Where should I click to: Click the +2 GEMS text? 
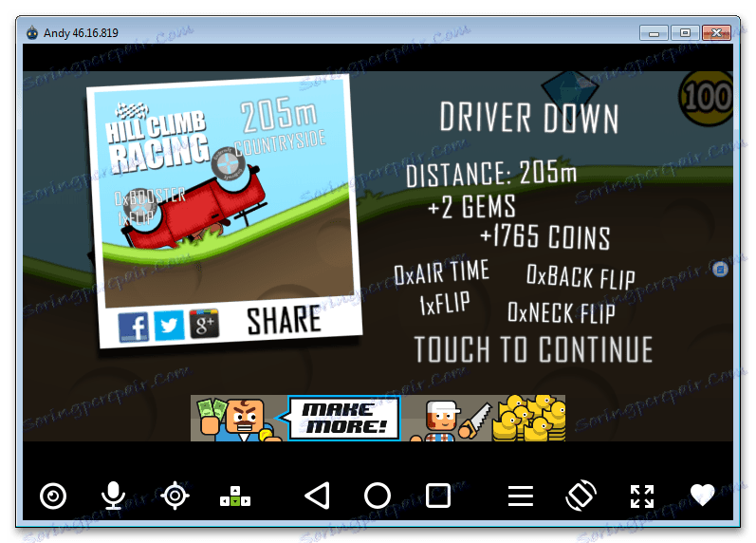471,206
